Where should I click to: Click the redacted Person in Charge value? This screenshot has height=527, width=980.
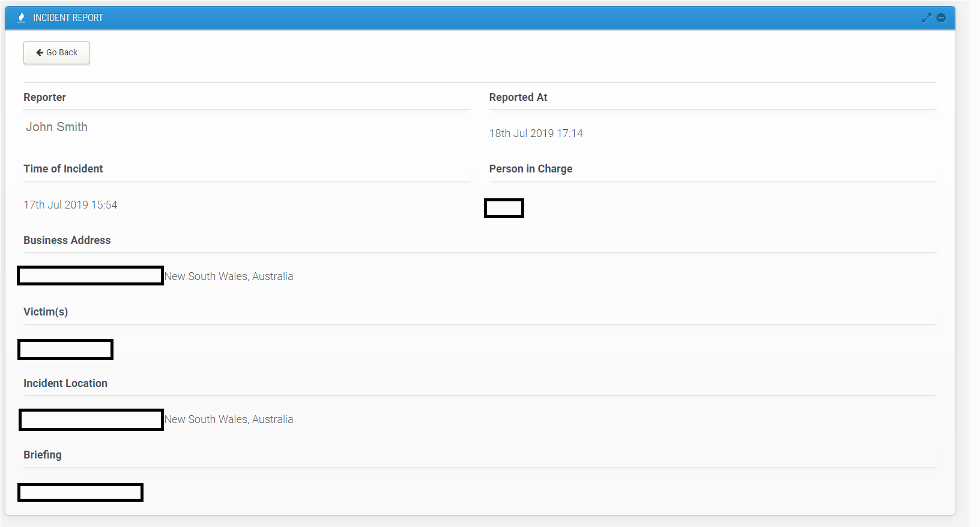[504, 209]
